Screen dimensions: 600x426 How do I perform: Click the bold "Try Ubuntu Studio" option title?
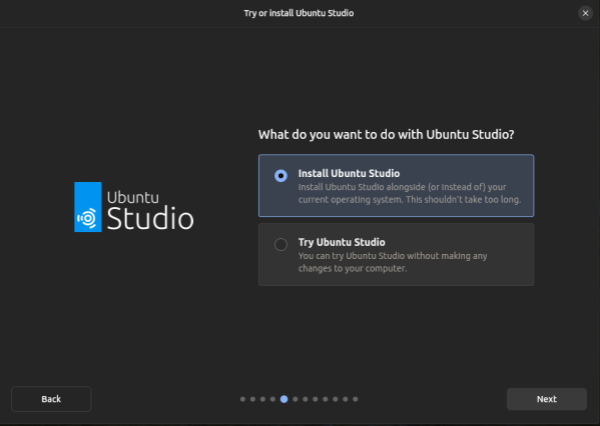(x=341, y=242)
